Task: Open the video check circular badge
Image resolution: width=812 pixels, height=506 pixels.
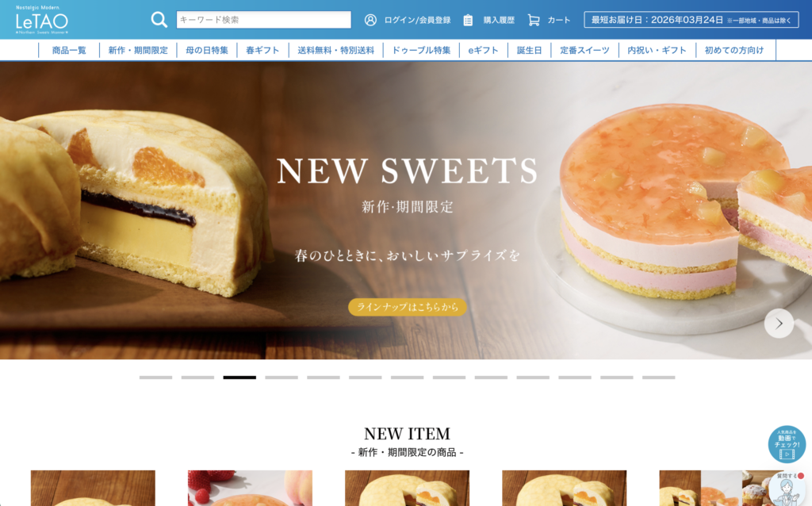Action: [x=787, y=444]
